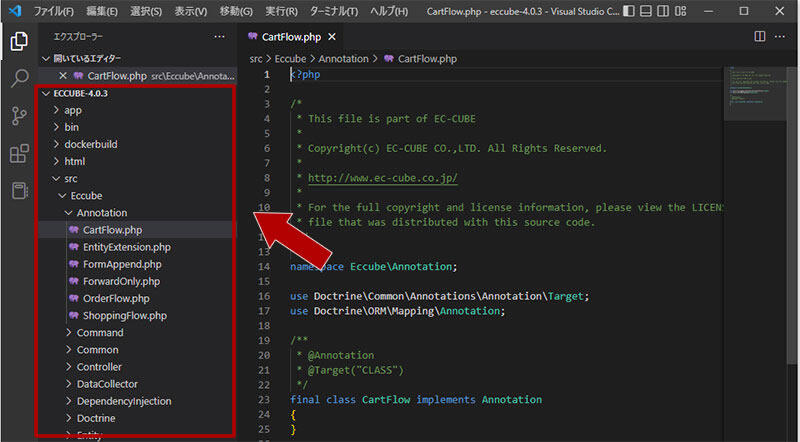Close CartFlow.php in open editors list
This screenshot has width=800, height=442.
point(63,76)
